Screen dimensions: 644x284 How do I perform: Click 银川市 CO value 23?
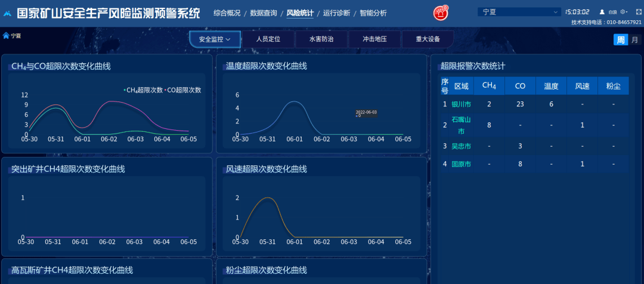pos(521,104)
